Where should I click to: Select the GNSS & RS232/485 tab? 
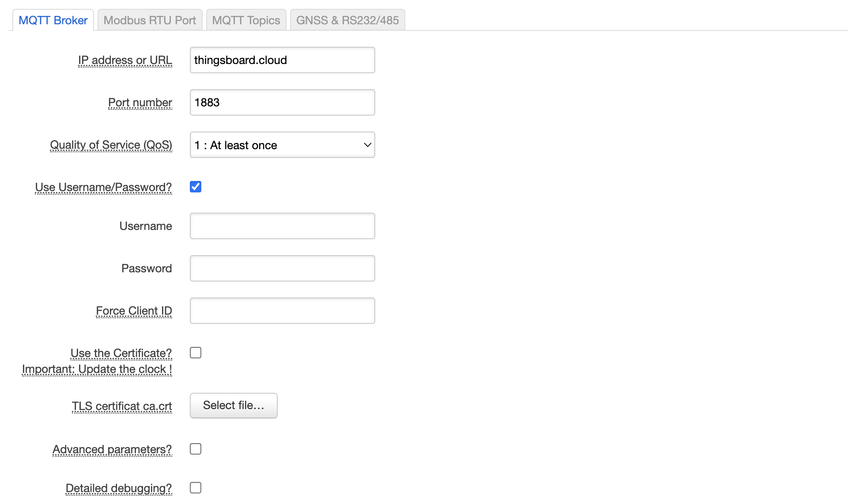pyautogui.click(x=347, y=20)
